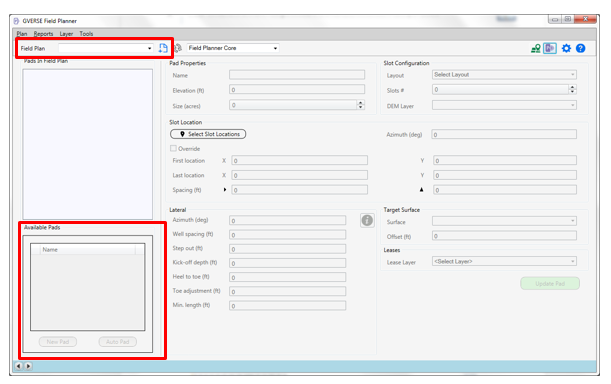611x384 pixels.
Task: Open the Plan menu
Action: coord(22,34)
